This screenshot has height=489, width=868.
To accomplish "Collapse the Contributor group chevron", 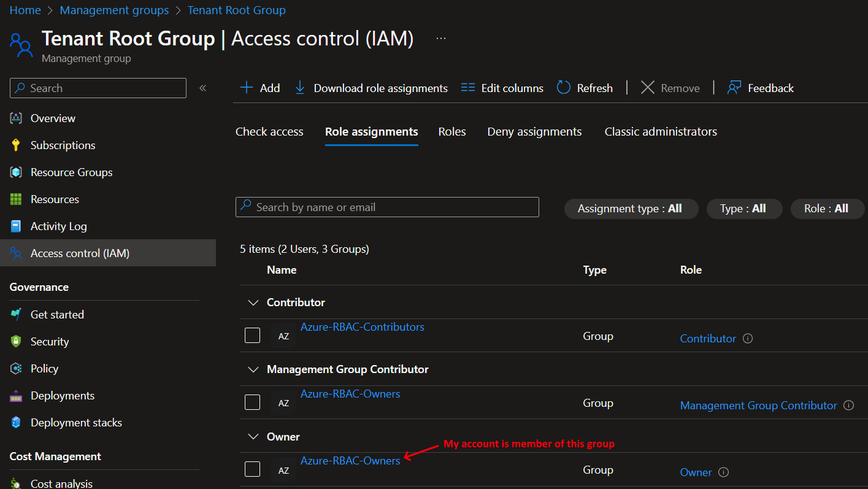I will tap(253, 302).
